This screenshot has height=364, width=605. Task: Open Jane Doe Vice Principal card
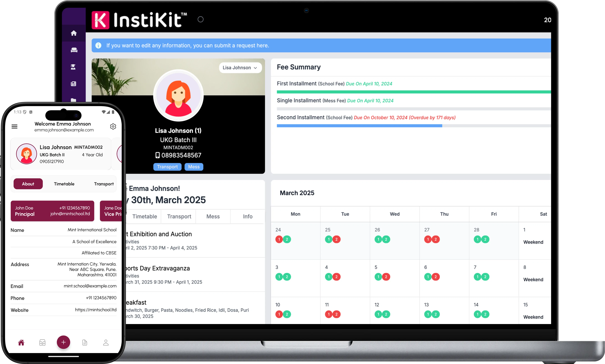(111, 211)
